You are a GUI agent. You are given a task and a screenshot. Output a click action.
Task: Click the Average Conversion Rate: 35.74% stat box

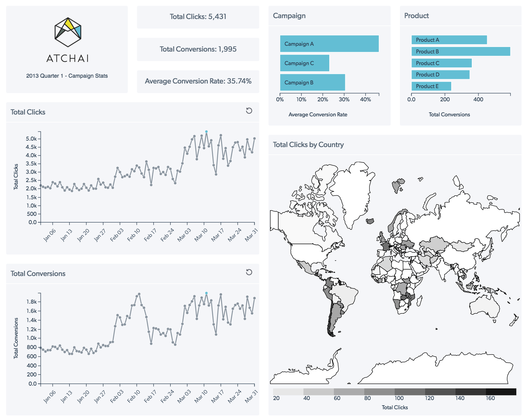click(198, 81)
